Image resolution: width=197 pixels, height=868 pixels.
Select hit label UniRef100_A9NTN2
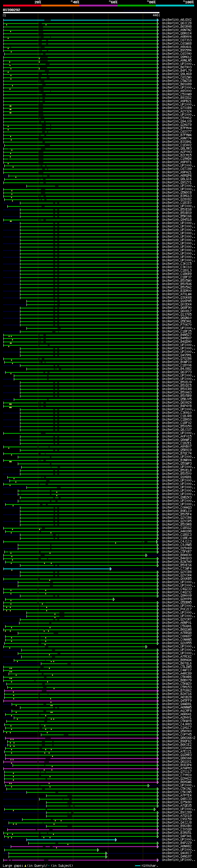[176, 30]
